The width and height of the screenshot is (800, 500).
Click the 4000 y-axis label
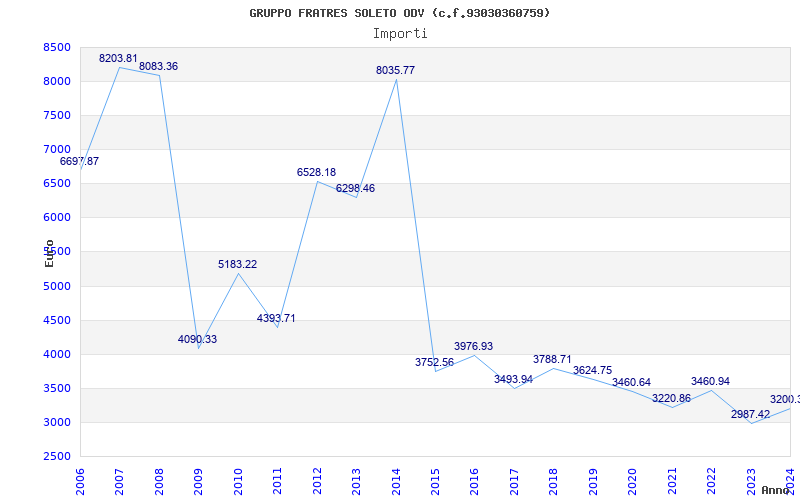coord(57,354)
